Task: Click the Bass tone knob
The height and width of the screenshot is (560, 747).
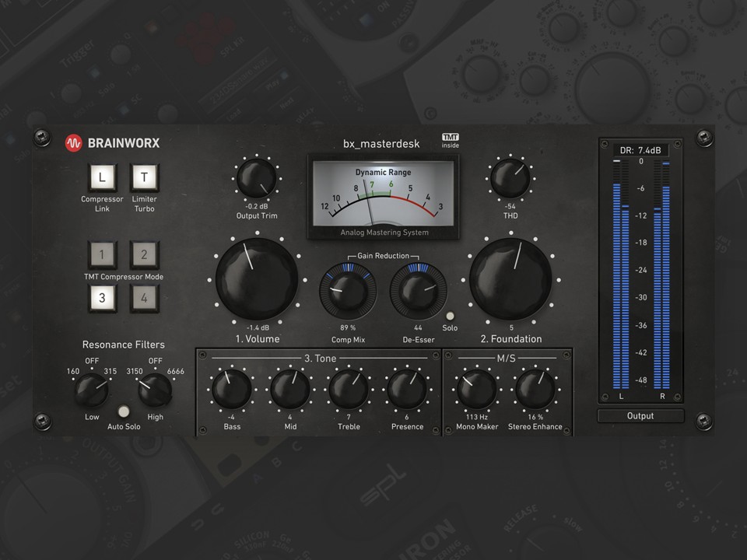Action: tap(232, 389)
